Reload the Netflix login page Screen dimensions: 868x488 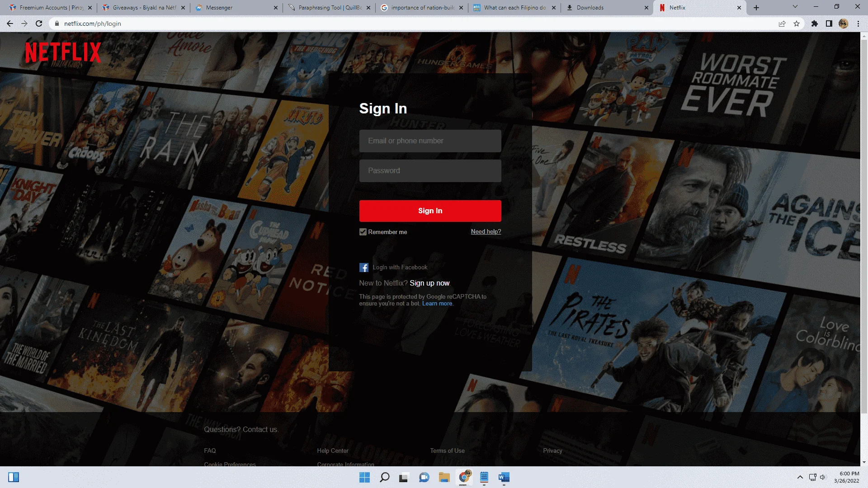click(x=39, y=23)
